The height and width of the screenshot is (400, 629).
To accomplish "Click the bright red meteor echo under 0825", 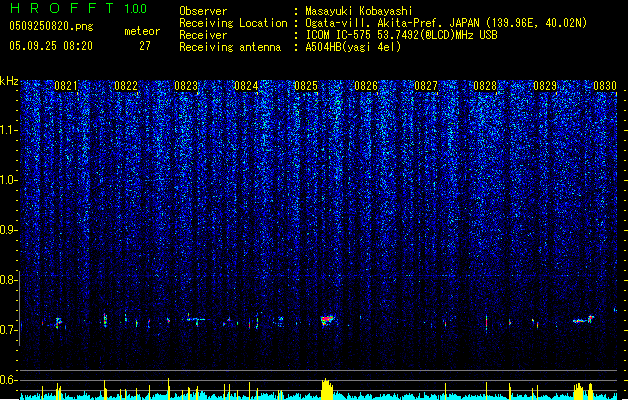I will click(x=327, y=320).
